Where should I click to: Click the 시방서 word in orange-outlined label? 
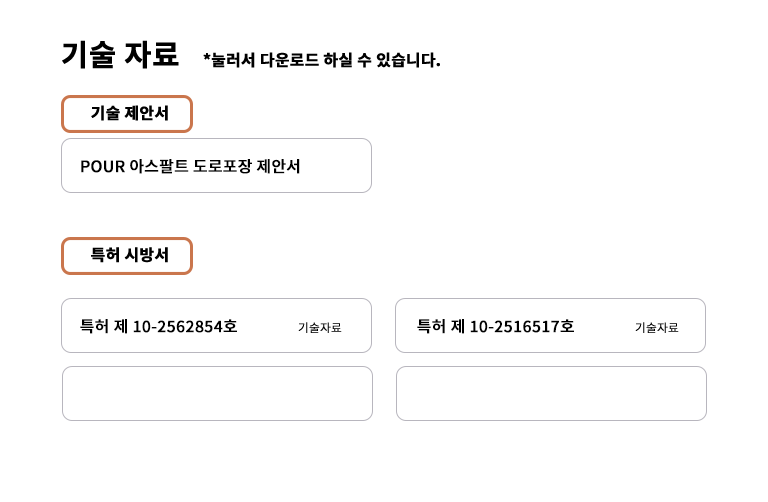[x=146, y=256]
